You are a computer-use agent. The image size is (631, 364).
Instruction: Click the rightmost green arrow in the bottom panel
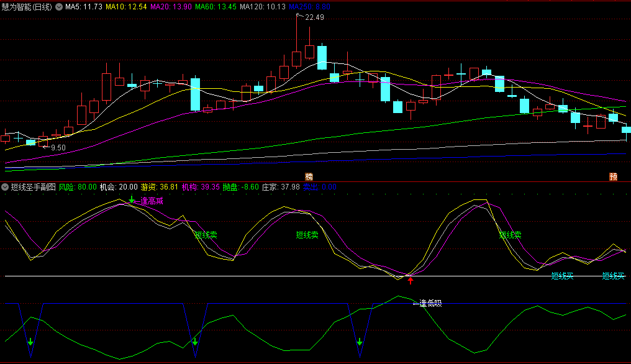[360, 342]
